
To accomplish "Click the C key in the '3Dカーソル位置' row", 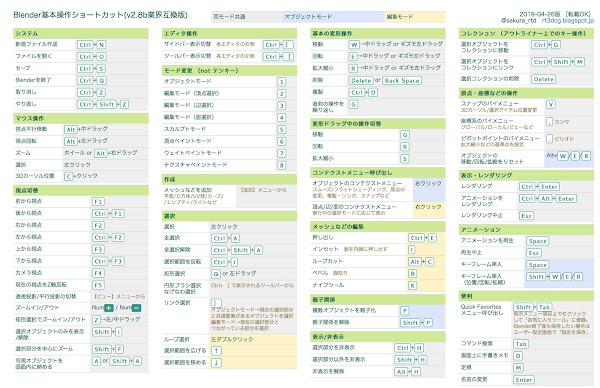I will (x=68, y=176).
